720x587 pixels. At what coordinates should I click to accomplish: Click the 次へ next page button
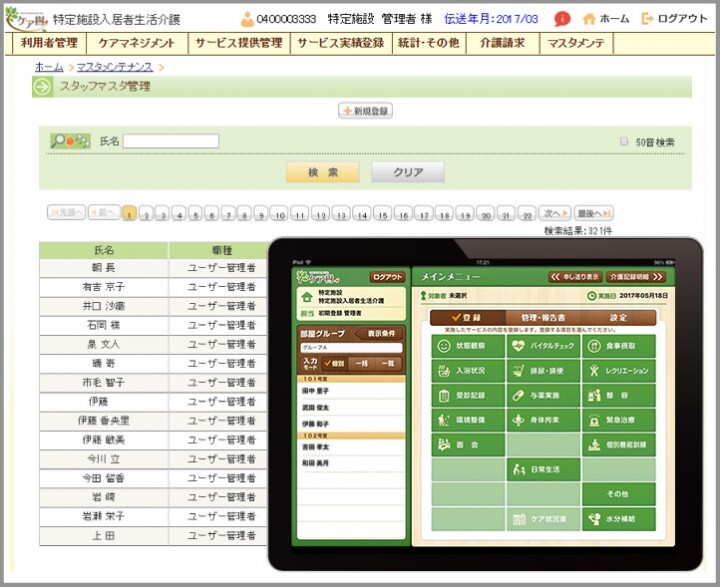pos(555,213)
